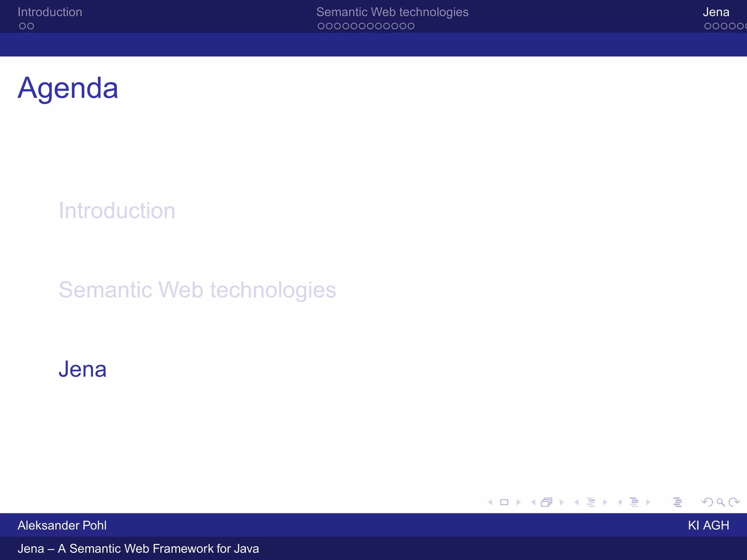Open Jena section in header bar
This screenshot has width=747, height=560.
click(716, 12)
